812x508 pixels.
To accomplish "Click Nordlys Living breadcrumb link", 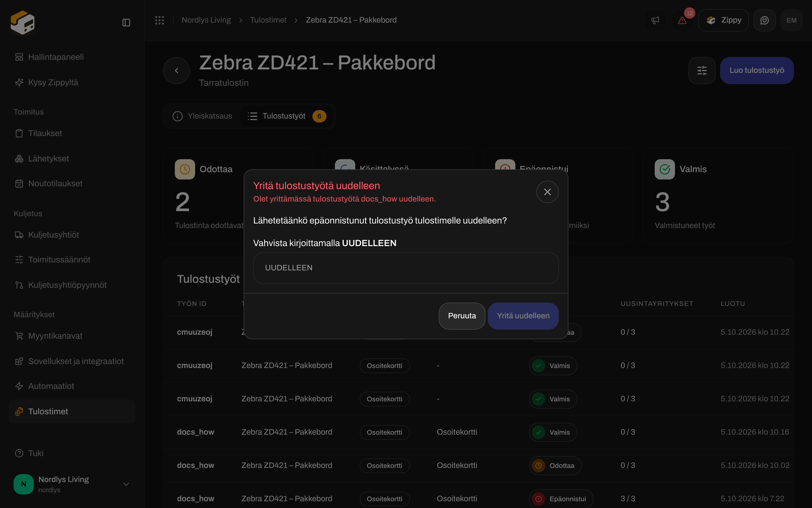I will (x=206, y=20).
